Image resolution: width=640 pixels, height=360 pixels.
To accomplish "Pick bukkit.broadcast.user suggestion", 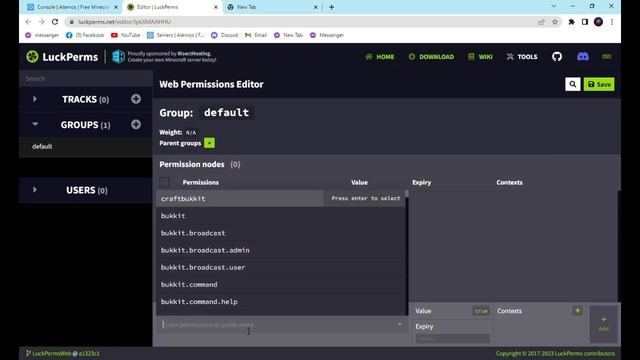I will tap(280, 267).
